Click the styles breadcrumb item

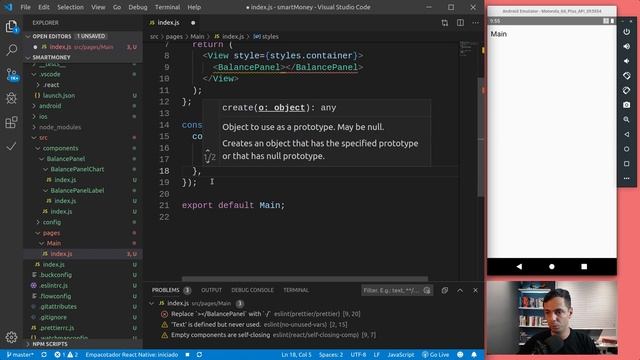pyautogui.click(x=266, y=37)
